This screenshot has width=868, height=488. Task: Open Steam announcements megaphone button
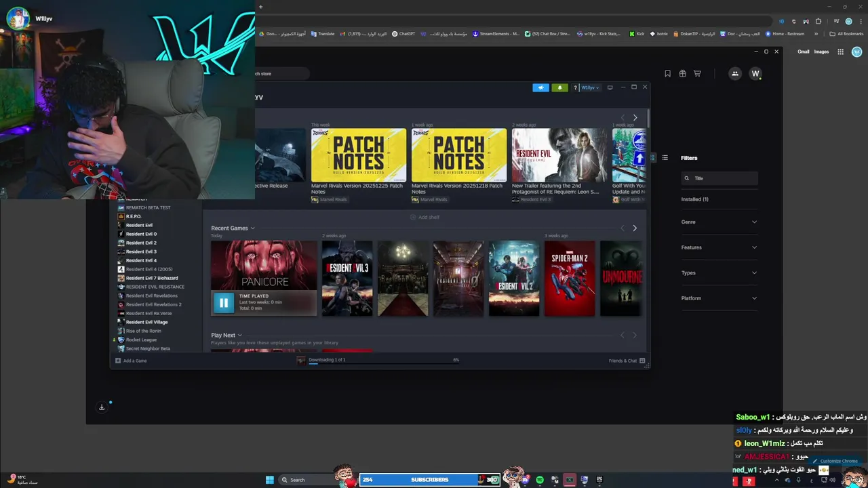pos(540,87)
